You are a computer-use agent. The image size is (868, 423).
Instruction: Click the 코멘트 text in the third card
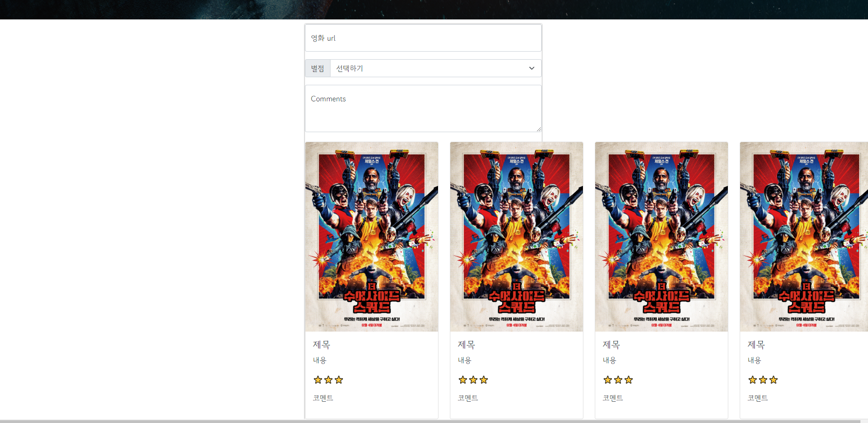613,398
